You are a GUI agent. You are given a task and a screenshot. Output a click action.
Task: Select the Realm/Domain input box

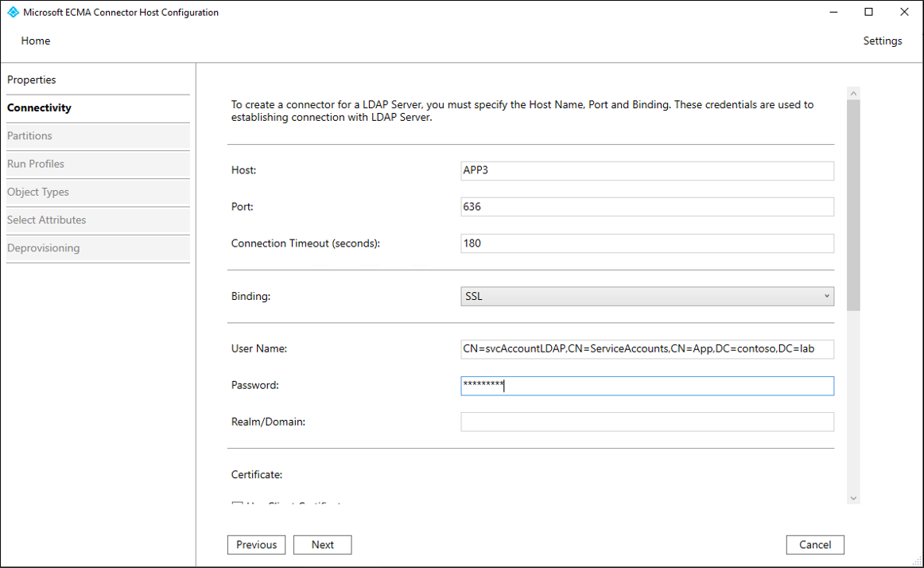646,422
